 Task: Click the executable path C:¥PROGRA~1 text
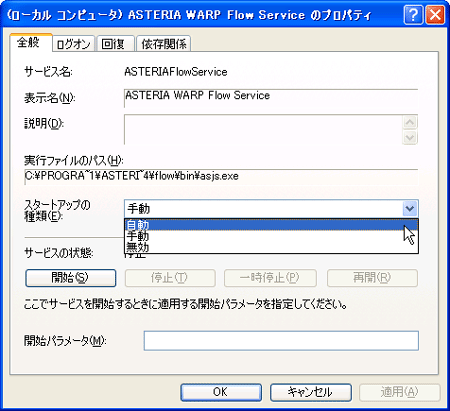pos(132,176)
